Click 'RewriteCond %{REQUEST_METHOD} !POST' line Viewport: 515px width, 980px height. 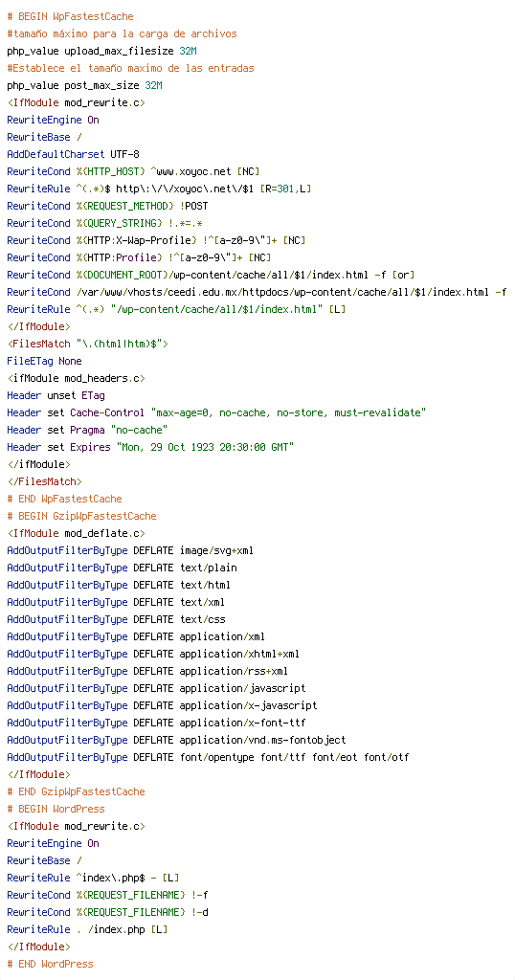tap(107, 207)
